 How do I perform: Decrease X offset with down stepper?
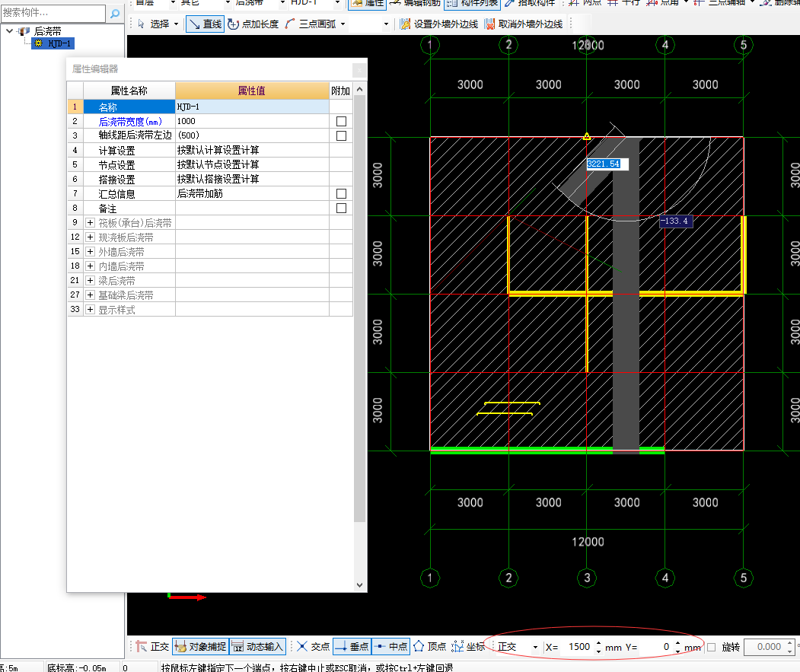tap(598, 651)
